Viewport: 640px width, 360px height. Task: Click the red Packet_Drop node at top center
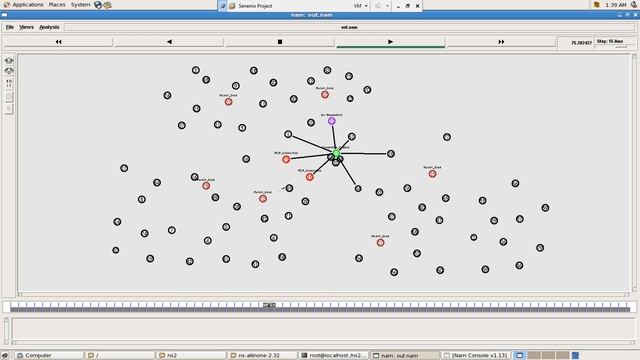tap(324, 95)
